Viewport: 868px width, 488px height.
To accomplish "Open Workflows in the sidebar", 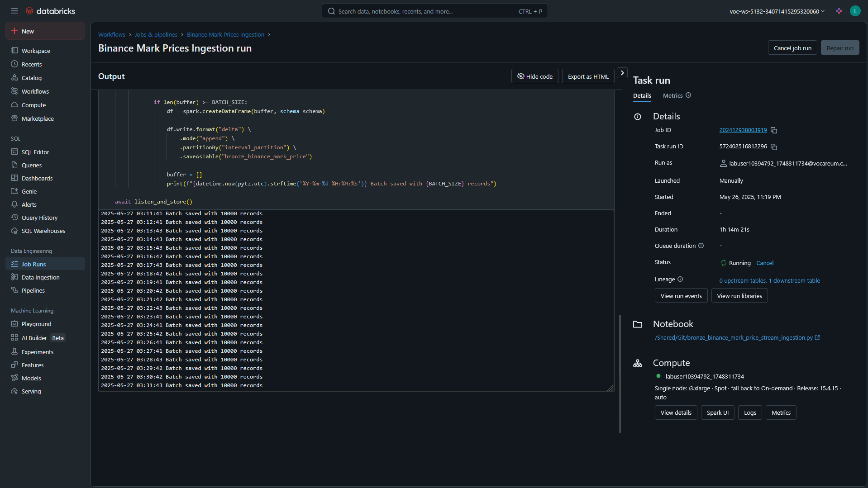I will tap(45, 91).
